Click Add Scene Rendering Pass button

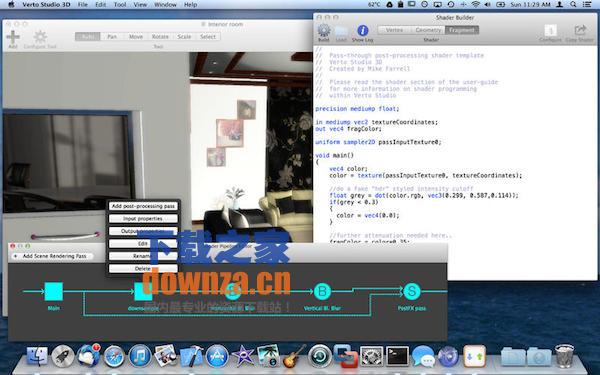click(52, 256)
